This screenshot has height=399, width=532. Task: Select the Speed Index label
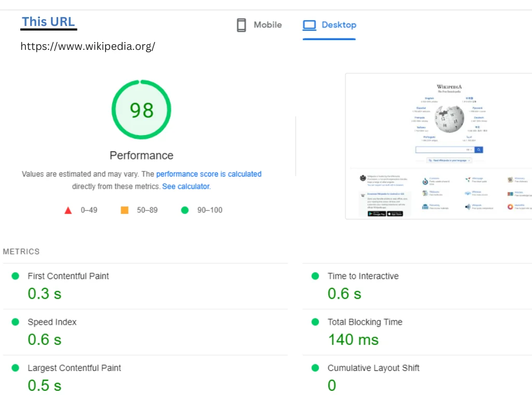[x=52, y=322]
